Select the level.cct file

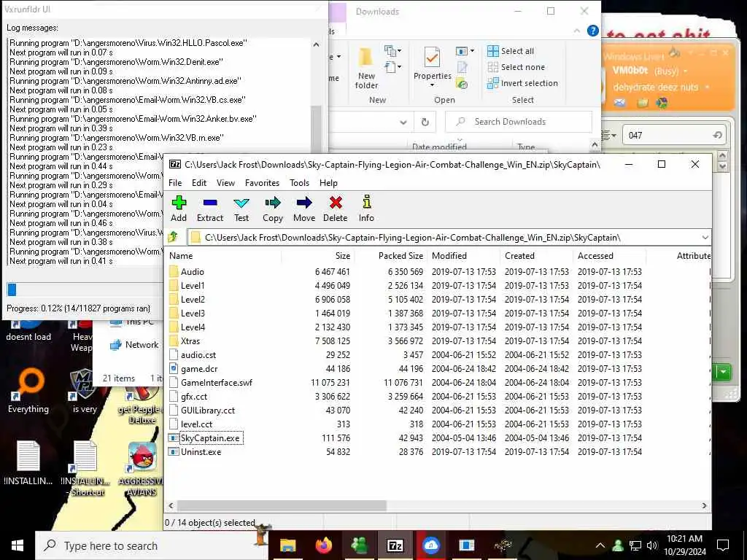[x=196, y=424]
